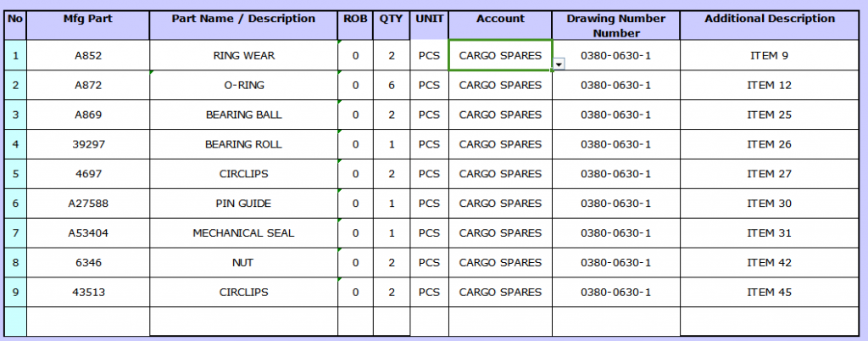
Task: Select the O-RING description cell
Action: (243, 85)
